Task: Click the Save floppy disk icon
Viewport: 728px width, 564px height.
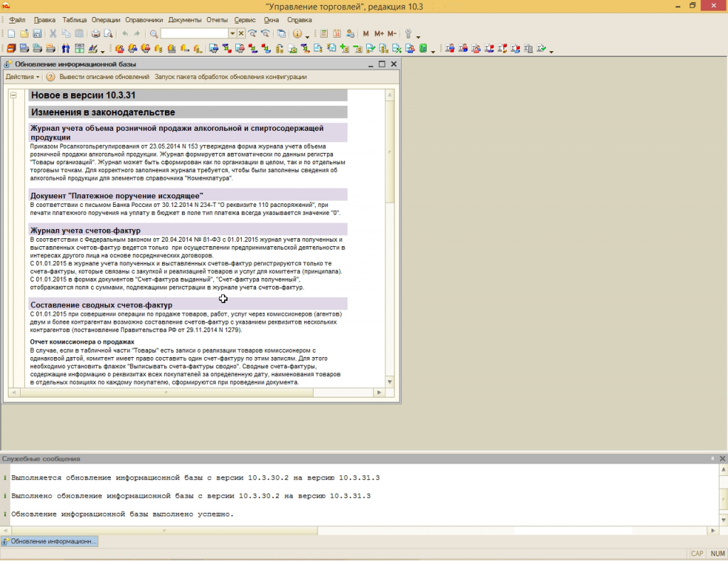Action: (36, 33)
